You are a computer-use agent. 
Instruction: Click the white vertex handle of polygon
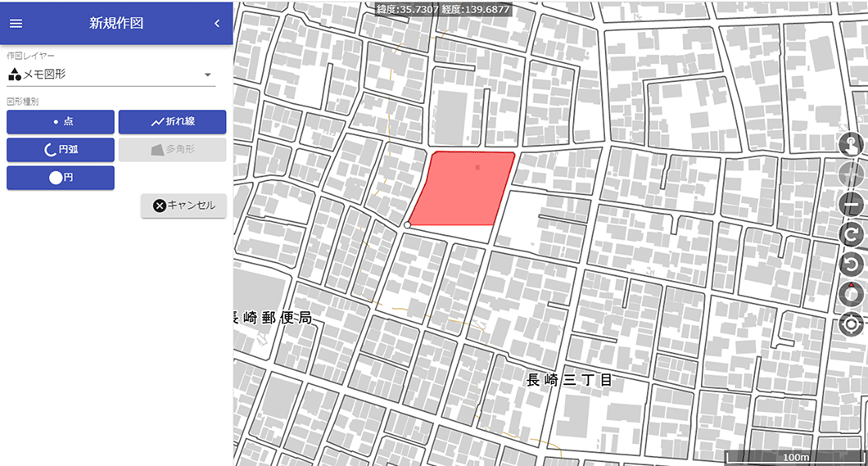[407, 224]
